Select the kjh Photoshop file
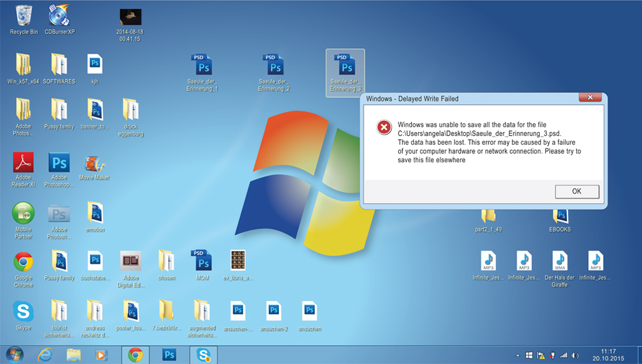The image size is (642, 364). click(x=95, y=69)
